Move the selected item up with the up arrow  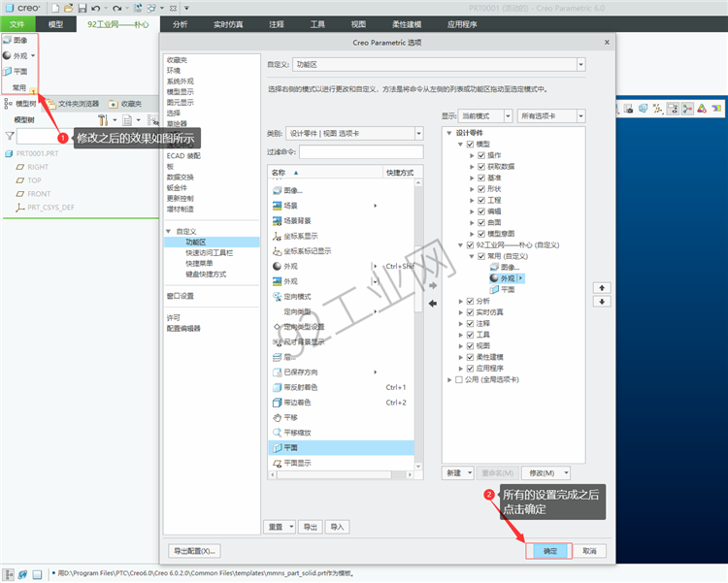click(602, 288)
